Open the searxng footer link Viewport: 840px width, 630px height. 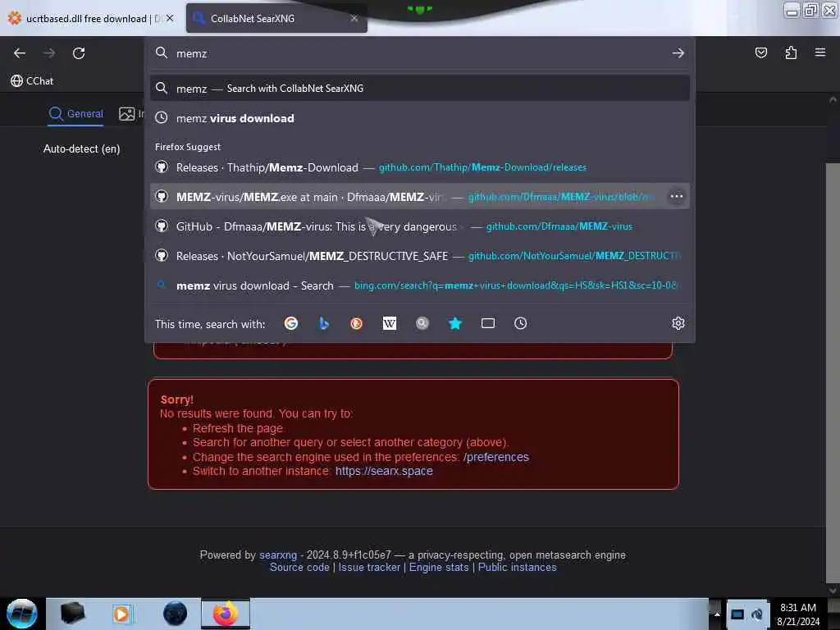click(277, 555)
